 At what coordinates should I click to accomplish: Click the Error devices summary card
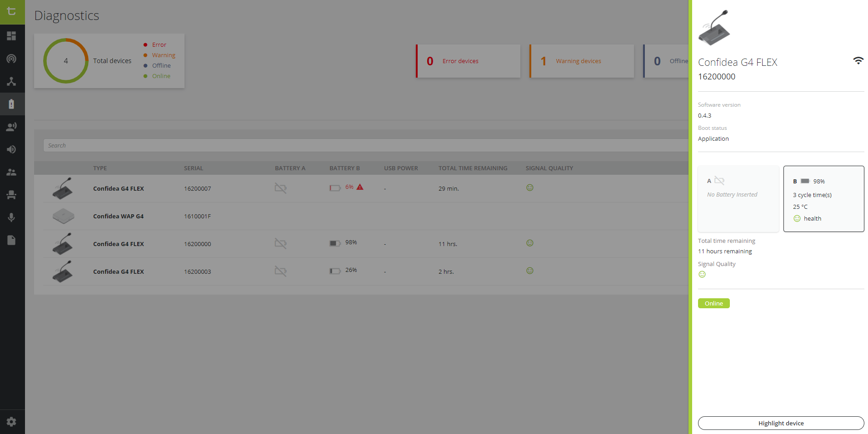[468, 61]
